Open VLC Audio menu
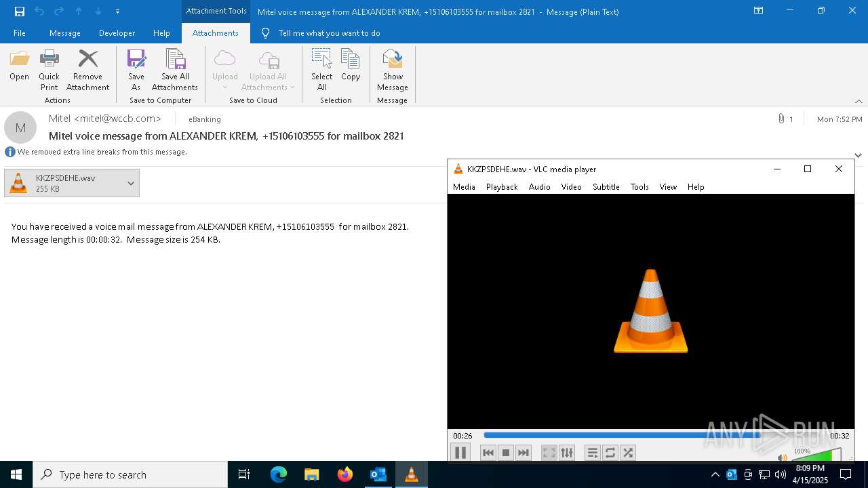The height and width of the screenshot is (488, 868). pos(540,187)
